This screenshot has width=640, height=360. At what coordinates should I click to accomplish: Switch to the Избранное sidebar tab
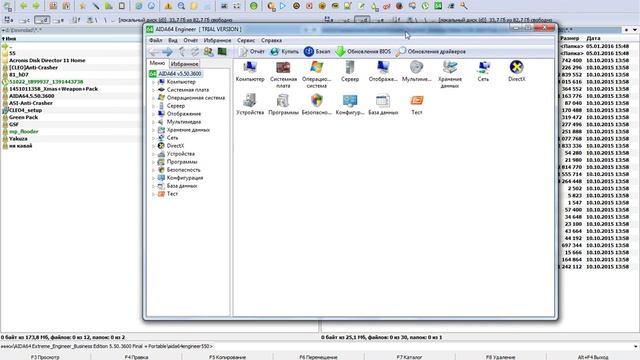coord(184,64)
